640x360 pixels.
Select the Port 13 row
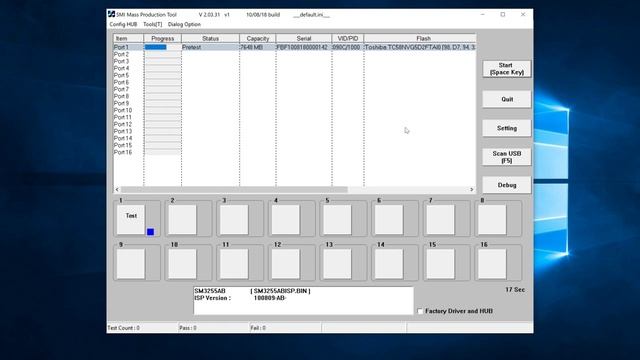pyautogui.click(x=294, y=131)
